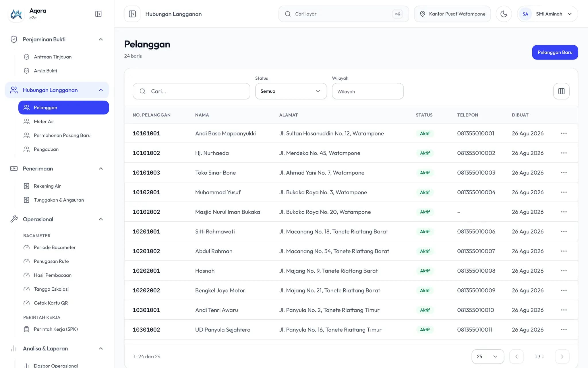This screenshot has width=588, height=368.
Task: Click the Cari... table search field
Action: (x=191, y=91)
